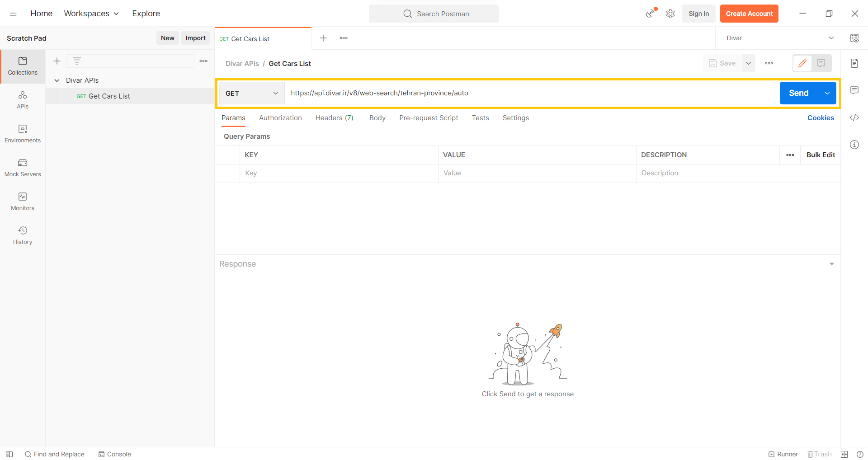Open the Collections sidebar panel
The image size is (868, 460).
pyautogui.click(x=23, y=66)
